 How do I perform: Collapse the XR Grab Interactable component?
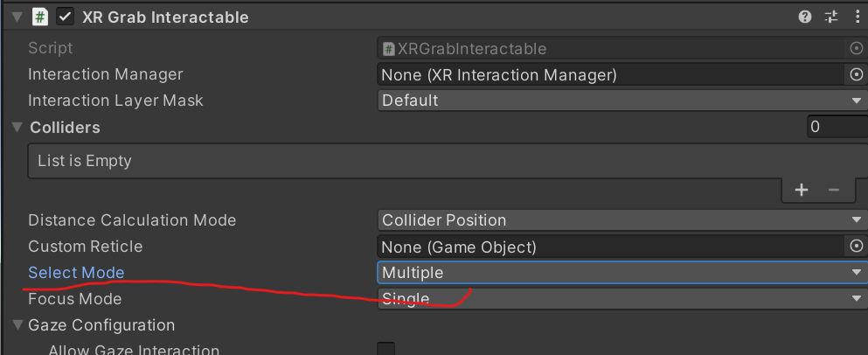tap(17, 17)
